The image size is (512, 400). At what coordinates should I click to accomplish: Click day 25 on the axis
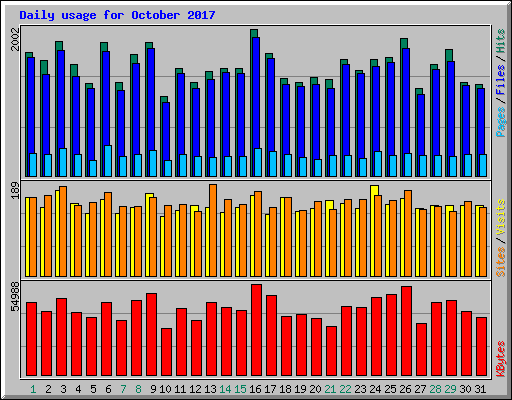pos(390,389)
